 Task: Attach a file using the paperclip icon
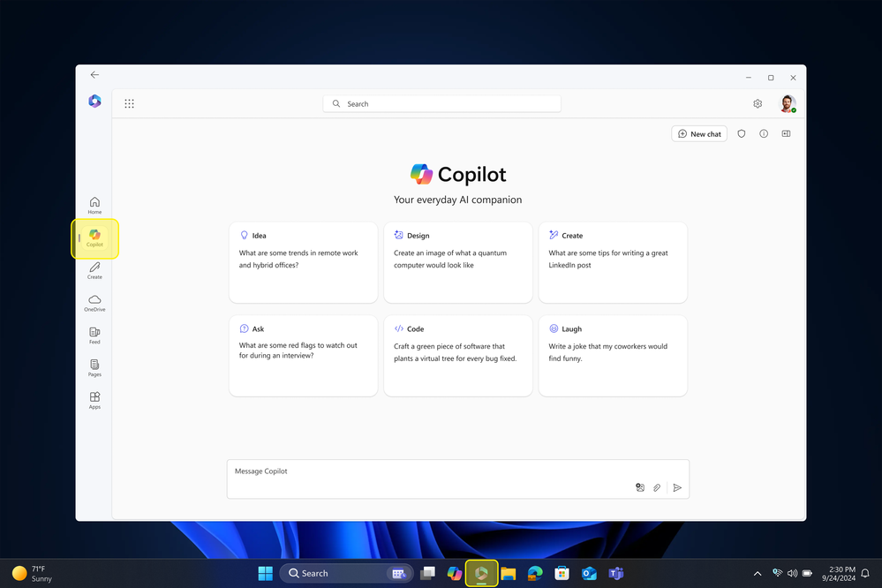click(657, 487)
